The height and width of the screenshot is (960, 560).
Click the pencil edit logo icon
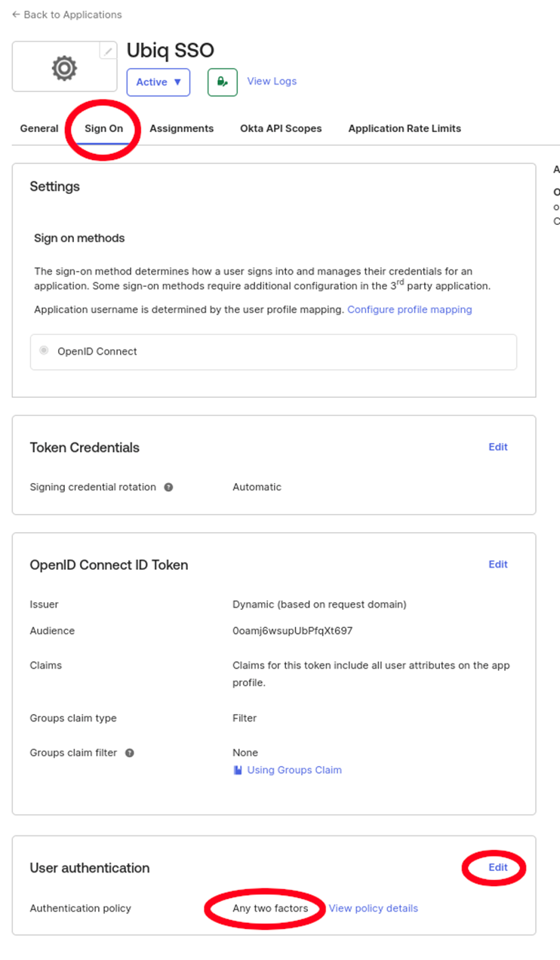[109, 51]
